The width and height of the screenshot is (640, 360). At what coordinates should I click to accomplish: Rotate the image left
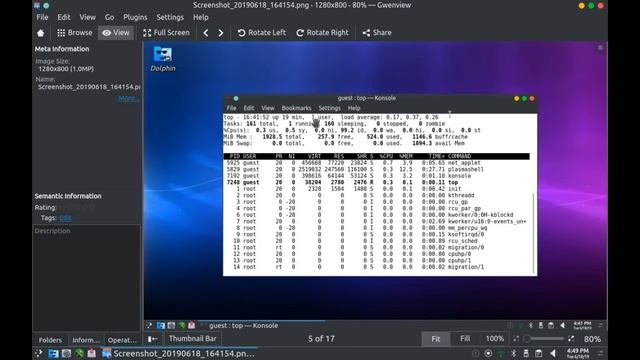(262, 33)
